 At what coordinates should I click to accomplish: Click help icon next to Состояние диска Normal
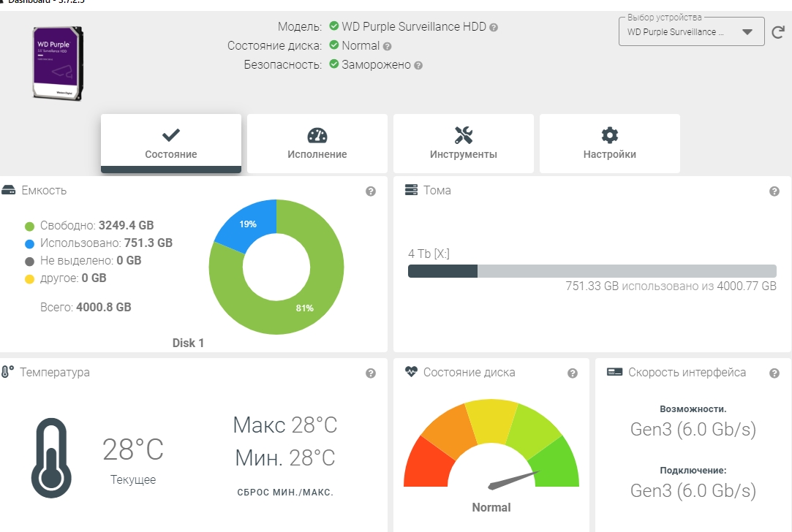tap(387, 47)
